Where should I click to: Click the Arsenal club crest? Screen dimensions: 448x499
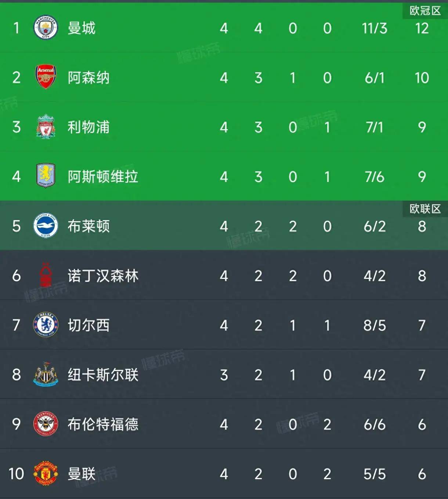pyautogui.click(x=46, y=77)
